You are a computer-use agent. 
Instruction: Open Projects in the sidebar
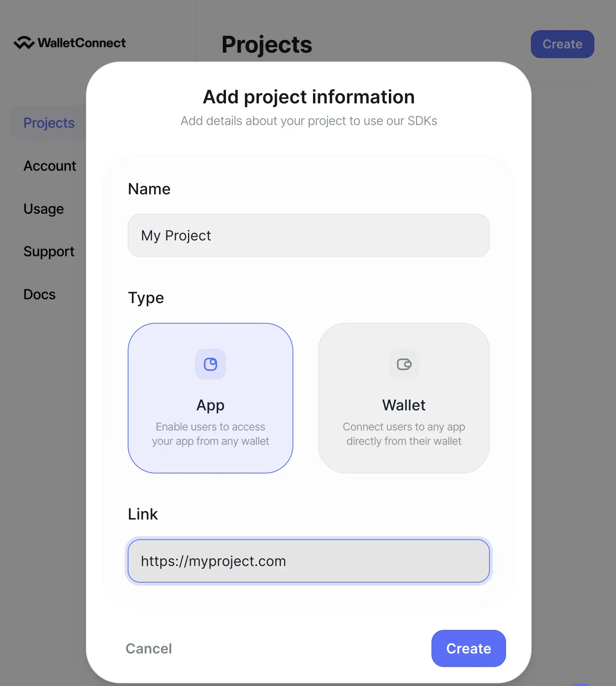[x=49, y=123]
